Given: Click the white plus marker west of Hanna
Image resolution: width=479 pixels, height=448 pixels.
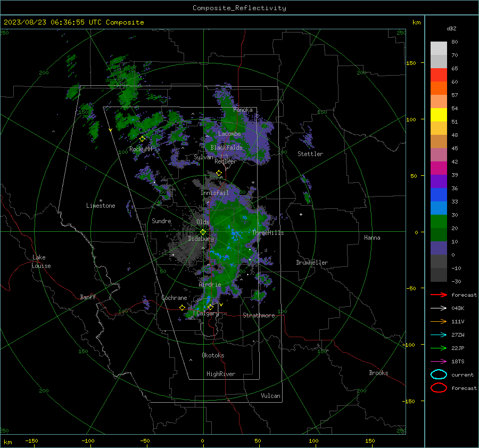Looking at the screenshot, I should (301, 214).
